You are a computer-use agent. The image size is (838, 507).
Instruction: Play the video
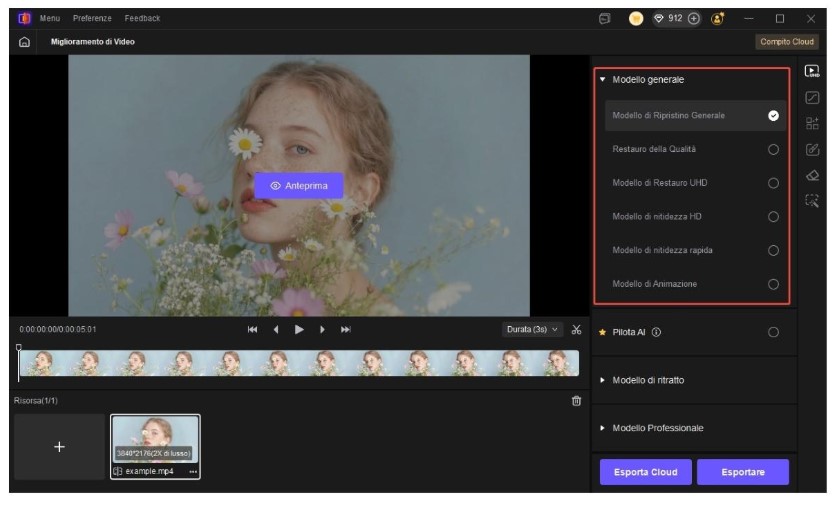299,330
